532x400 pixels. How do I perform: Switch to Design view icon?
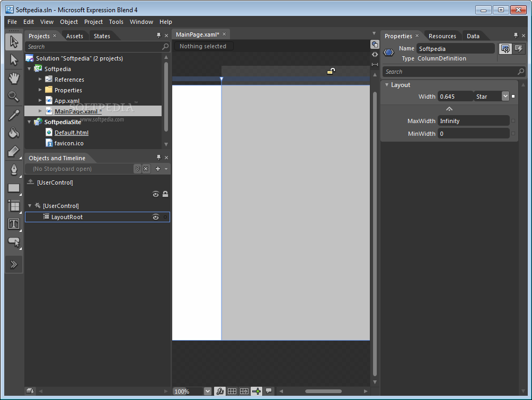pyautogui.click(x=375, y=44)
